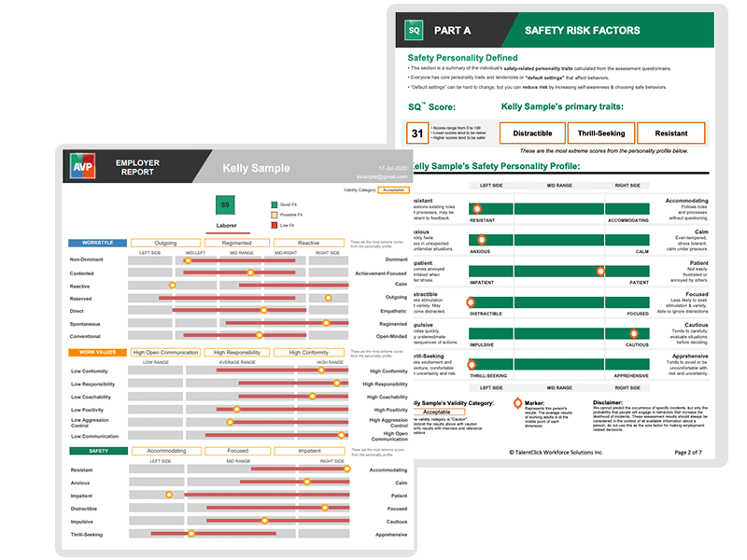Click the High Responsibility box in Work Values header

pyautogui.click(x=237, y=353)
